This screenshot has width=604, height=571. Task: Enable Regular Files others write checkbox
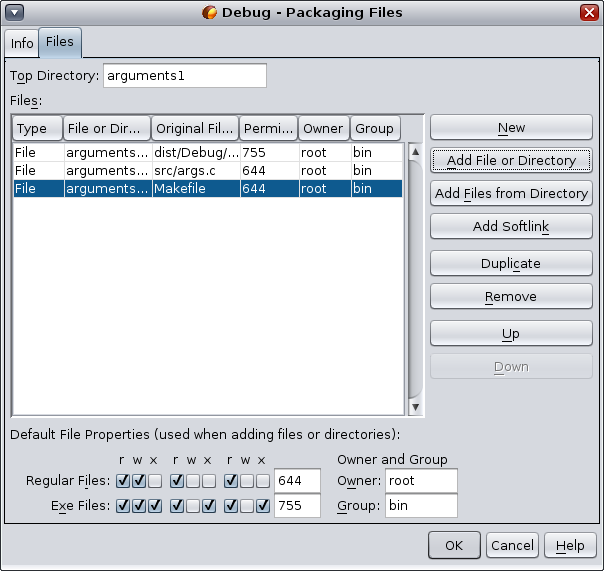point(247,481)
